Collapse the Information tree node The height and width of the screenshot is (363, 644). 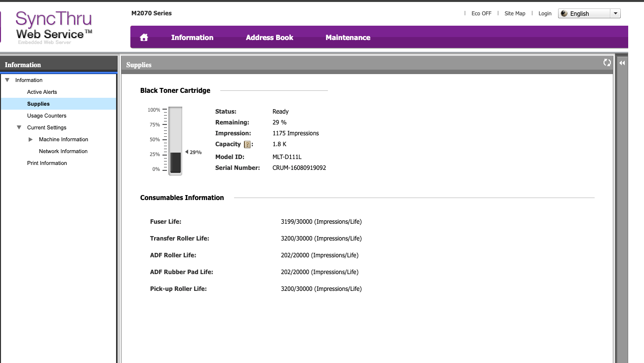point(7,80)
